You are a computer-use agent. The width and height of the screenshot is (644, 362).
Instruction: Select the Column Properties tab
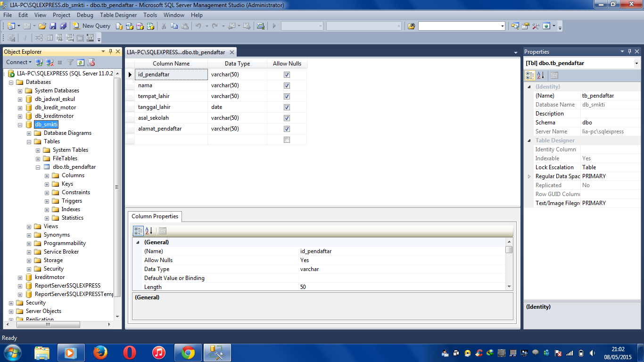click(x=155, y=216)
